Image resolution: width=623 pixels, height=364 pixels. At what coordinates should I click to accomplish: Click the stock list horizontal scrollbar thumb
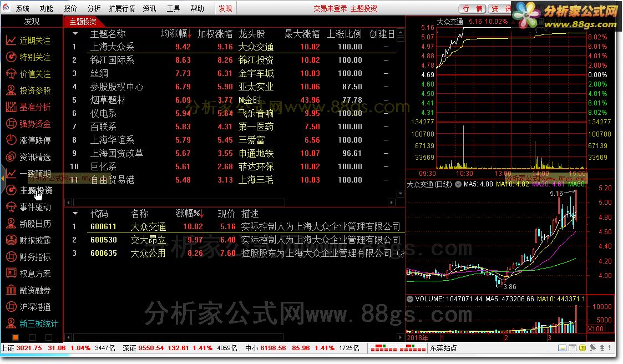click(178, 337)
